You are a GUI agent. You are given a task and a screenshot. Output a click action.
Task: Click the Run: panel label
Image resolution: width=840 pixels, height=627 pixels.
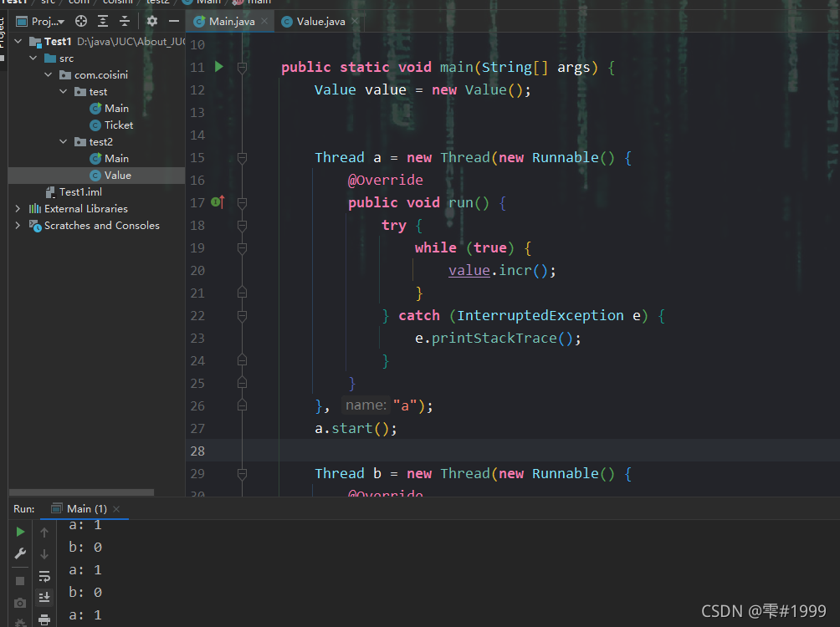click(x=24, y=508)
